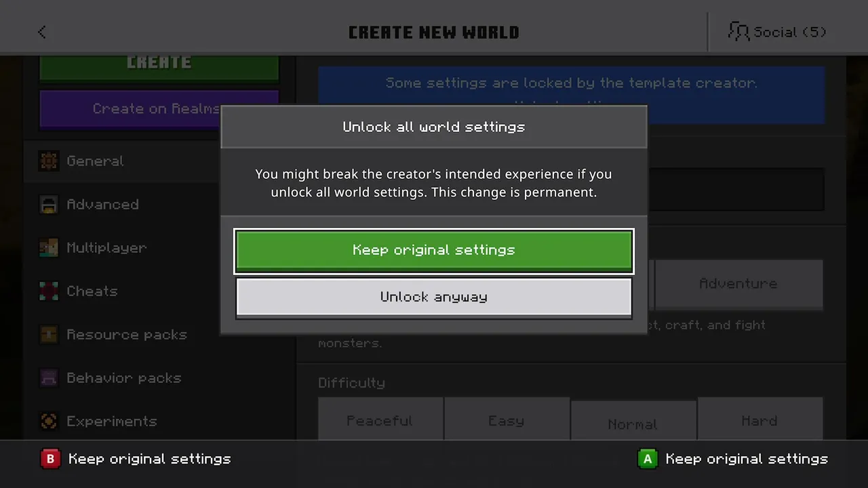Screen dimensions: 868x488
Task: Open the Cheats tab label
Action: point(92,291)
